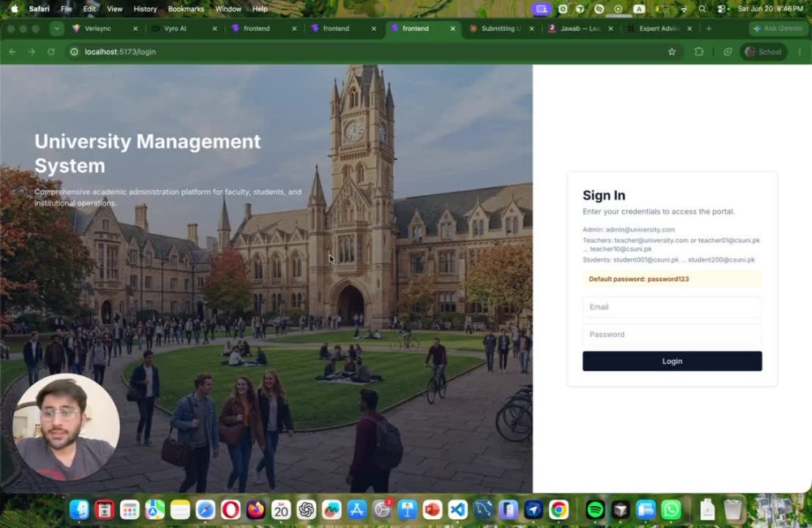Open Wi-Fi status in the menu bar
Screen dimensions: 812x528
684,9
